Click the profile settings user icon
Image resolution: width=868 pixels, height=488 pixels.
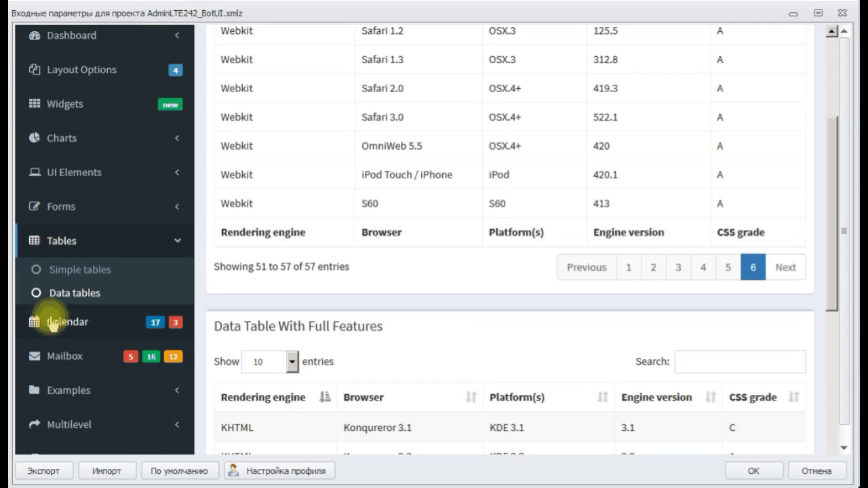pyautogui.click(x=233, y=470)
